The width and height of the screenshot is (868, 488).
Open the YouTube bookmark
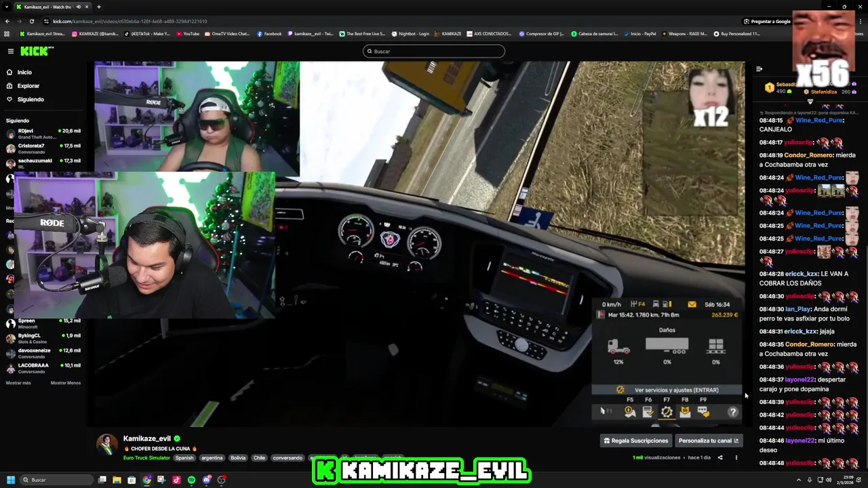click(188, 33)
